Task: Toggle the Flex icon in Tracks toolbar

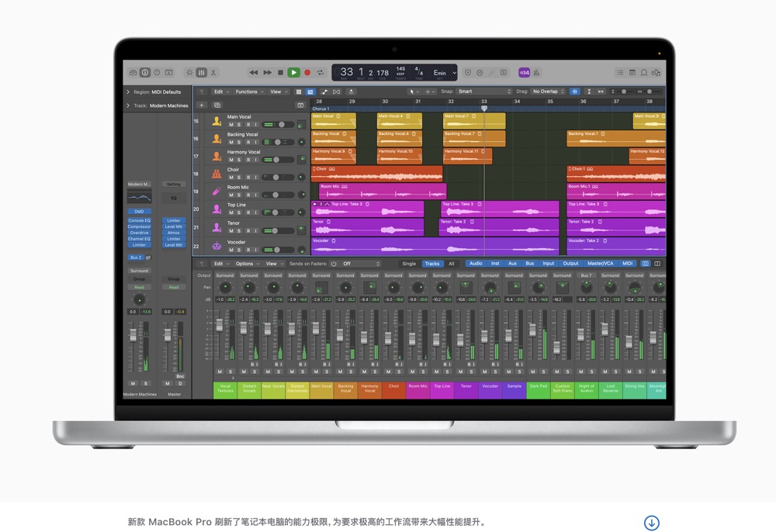Action: tap(337, 92)
